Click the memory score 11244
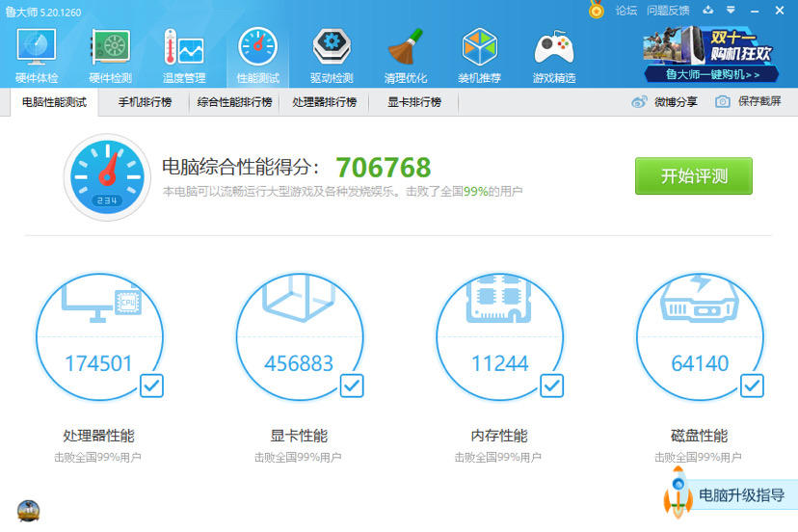The width and height of the screenshot is (798, 532). [x=500, y=363]
